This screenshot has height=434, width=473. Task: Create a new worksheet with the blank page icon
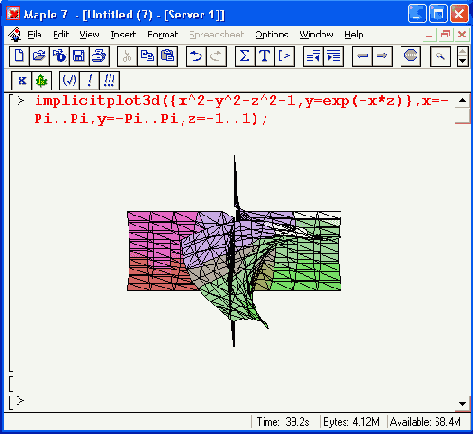click(19, 56)
